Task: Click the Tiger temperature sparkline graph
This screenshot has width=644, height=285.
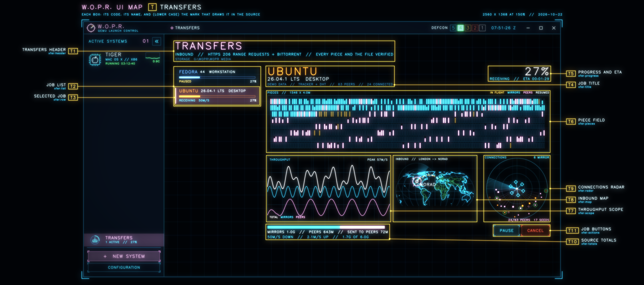Action: [153, 56]
